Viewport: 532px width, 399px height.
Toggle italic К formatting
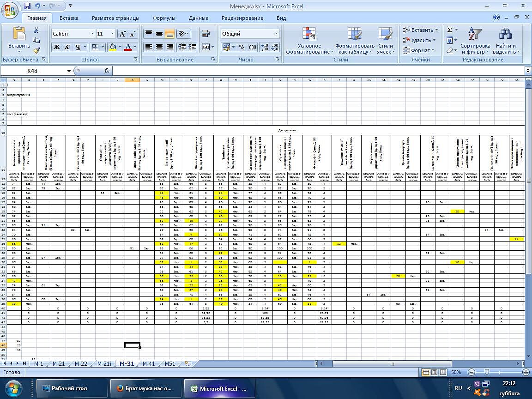pyautogui.click(x=67, y=47)
